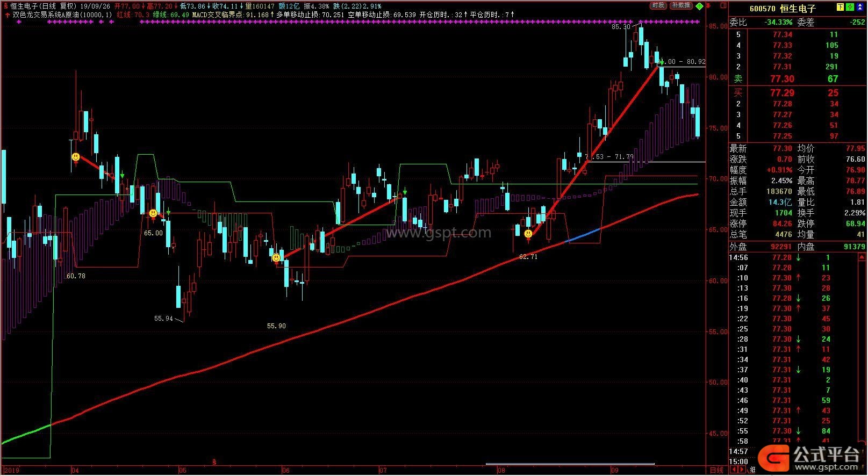
Task: Click the 内盘 value 91379
Action: (x=855, y=247)
